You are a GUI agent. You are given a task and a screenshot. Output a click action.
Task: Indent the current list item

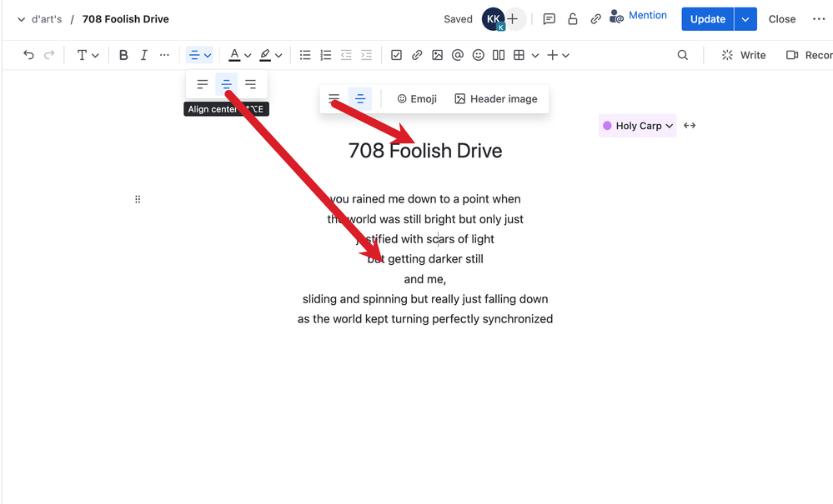pyautogui.click(x=367, y=55)
